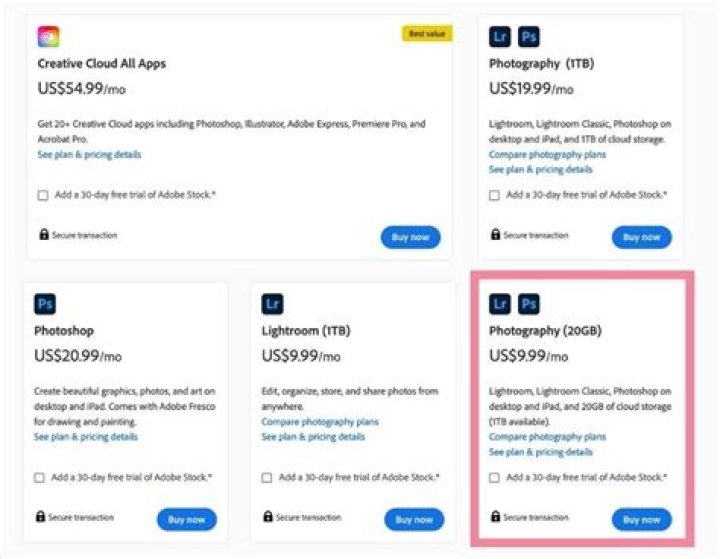Screen dimensions: 720x559
Task: Click the secure transaction lock icon in Creative Cloud card
Action: [x=43, y=235]
